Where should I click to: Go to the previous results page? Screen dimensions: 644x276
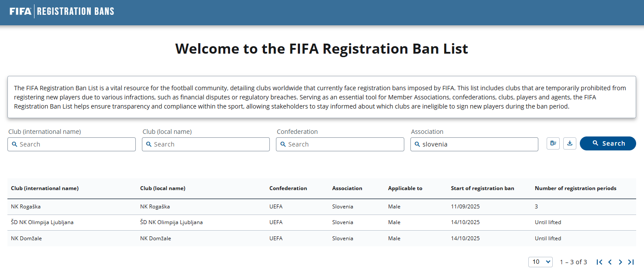click(610, 262)
